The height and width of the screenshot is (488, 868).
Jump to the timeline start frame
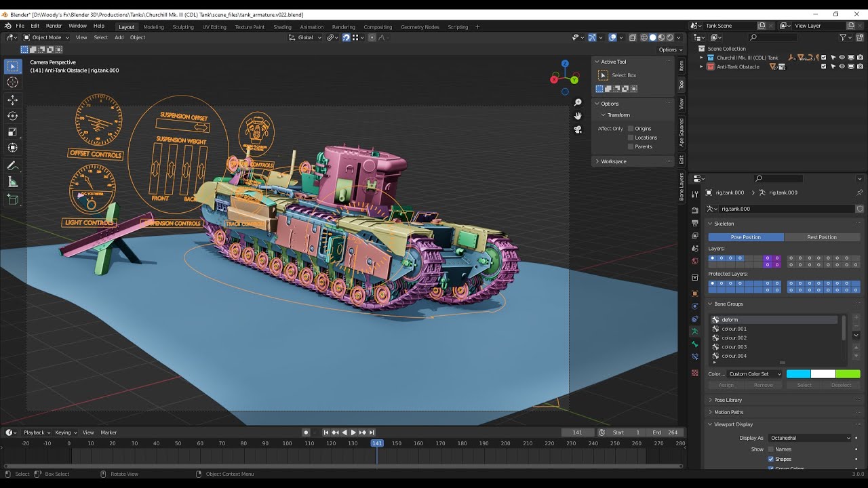point(326,432)
